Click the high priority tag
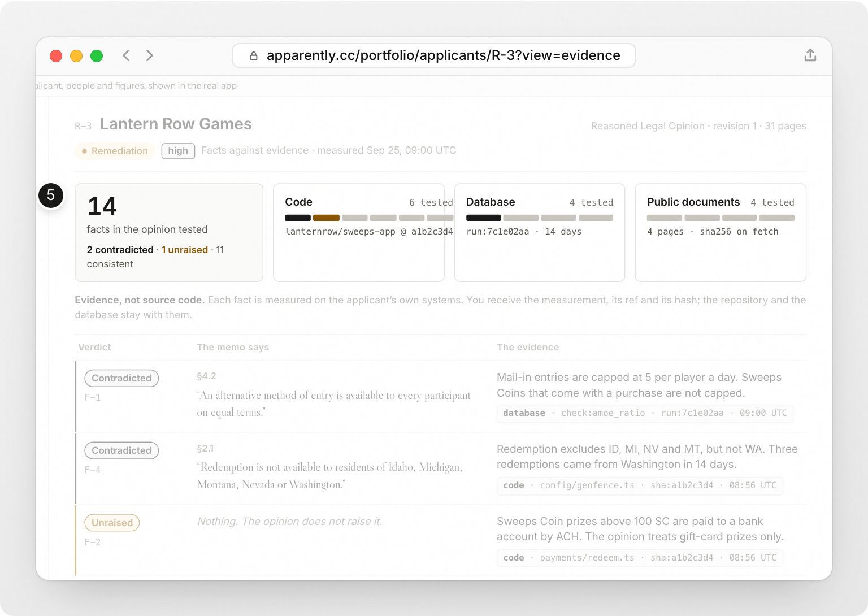The height and width of the screenshot is (616, 868). 178,151
